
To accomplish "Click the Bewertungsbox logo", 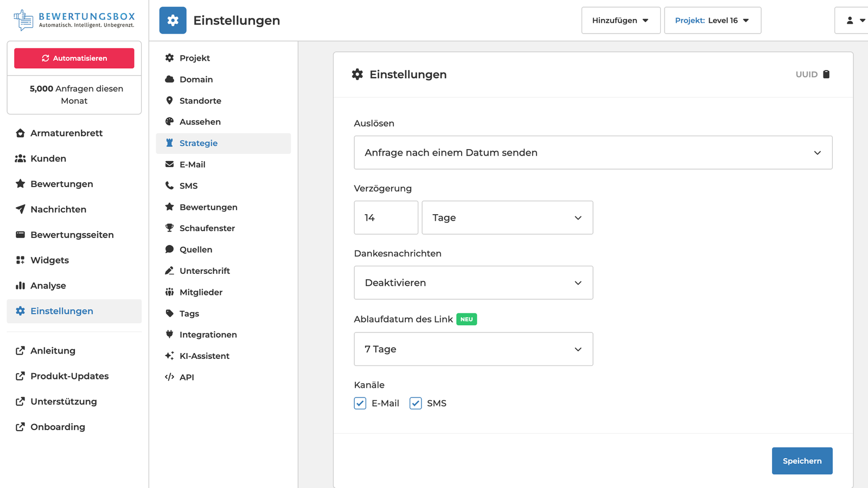I will coord(74,20).
